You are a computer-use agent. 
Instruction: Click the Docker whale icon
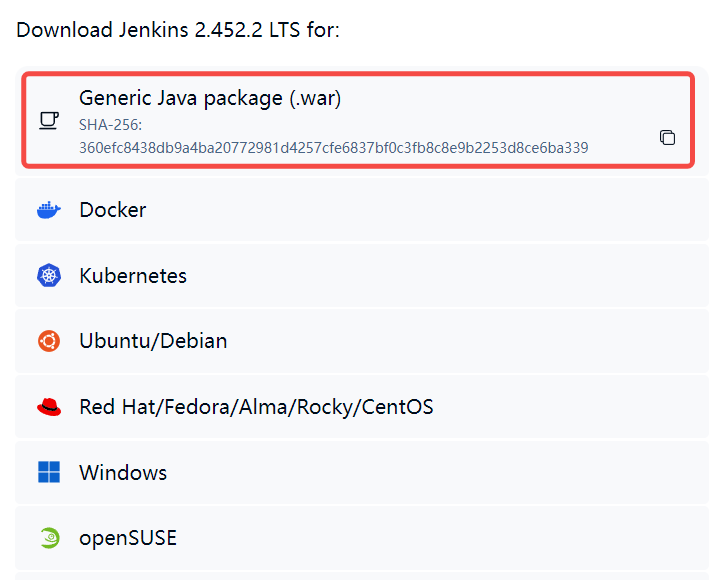48,210
